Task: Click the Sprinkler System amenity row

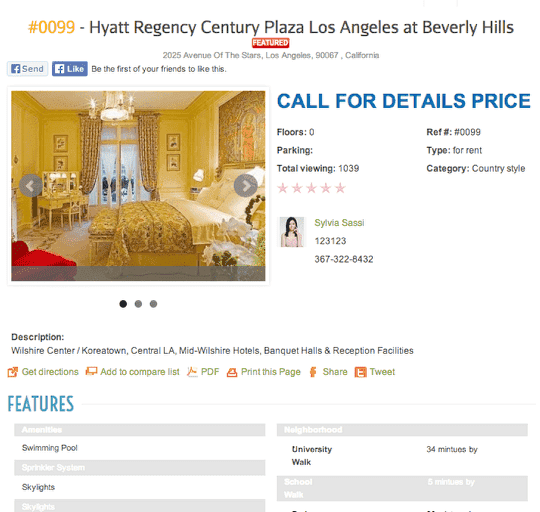Action: point(140,468)
